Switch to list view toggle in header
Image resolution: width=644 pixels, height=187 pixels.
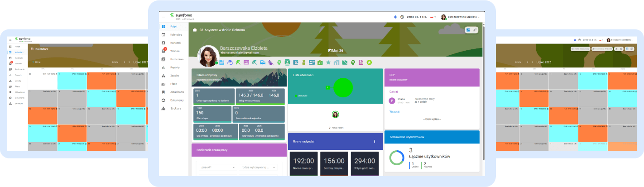point(475,30)
